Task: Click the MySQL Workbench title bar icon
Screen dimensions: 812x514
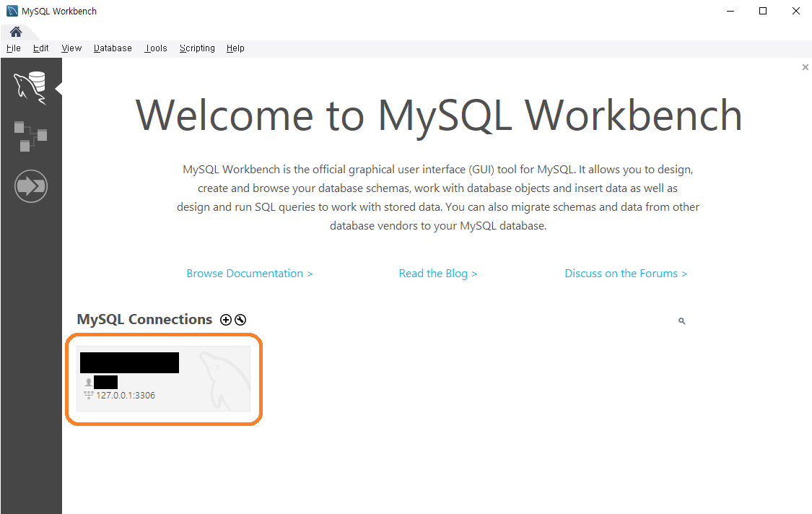Action: (12, 11)
